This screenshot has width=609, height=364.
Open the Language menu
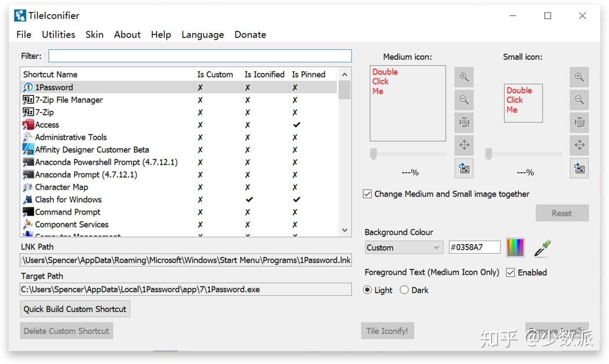coord(203,35)
